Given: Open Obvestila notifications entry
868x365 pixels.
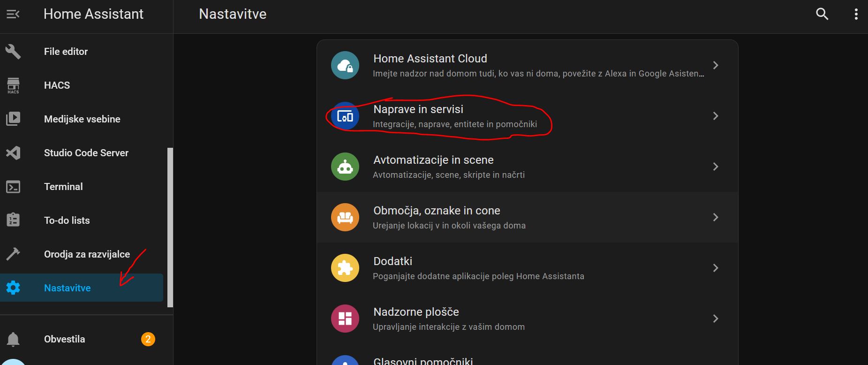Looking at the screenshot, I should point(82,339).
